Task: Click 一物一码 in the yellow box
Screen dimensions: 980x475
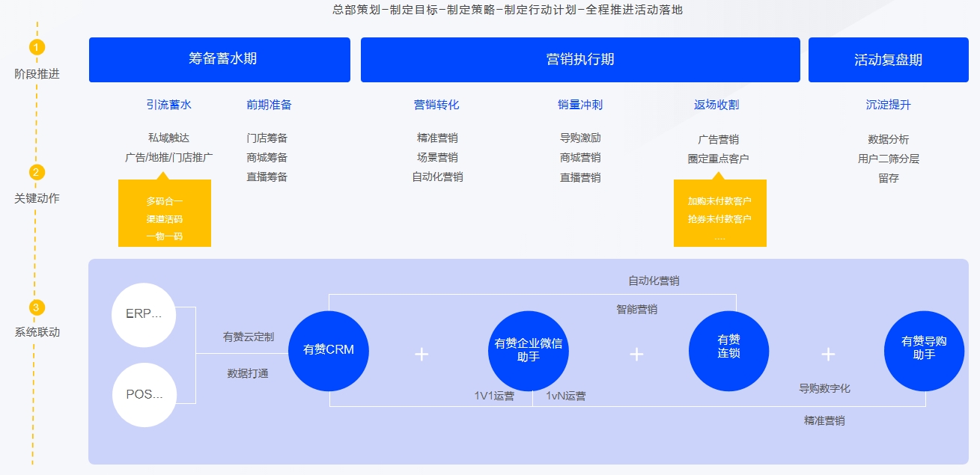Action: tap(165, 236)
